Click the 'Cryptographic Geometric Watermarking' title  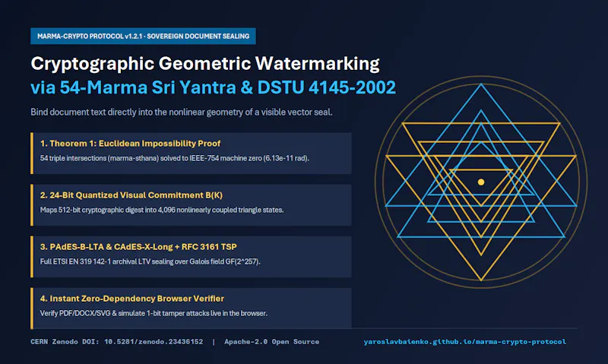205,64
